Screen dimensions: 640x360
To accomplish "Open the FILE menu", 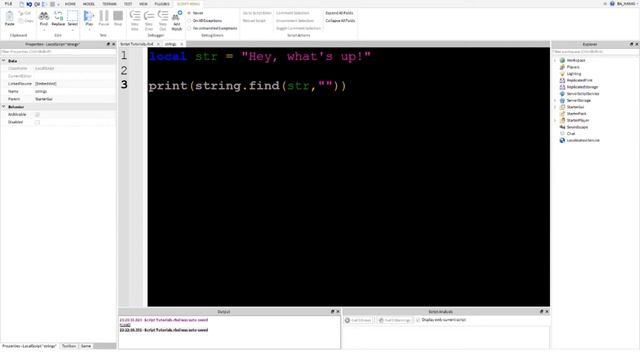I will (8, 4).
